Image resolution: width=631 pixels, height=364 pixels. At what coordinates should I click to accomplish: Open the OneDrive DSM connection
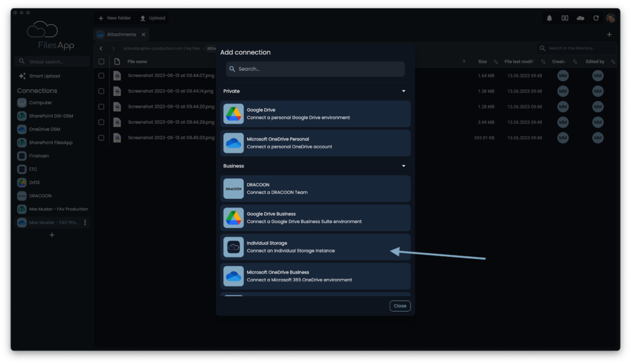(39, 129)
